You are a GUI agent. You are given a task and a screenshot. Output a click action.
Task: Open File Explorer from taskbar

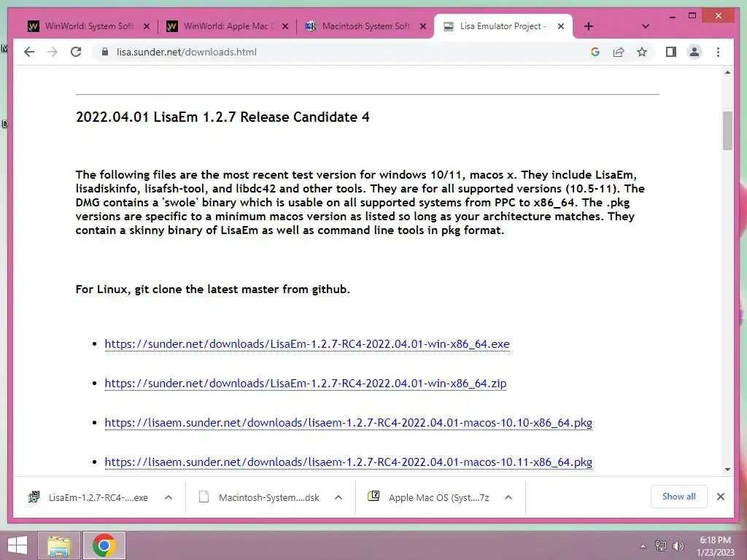59,545
